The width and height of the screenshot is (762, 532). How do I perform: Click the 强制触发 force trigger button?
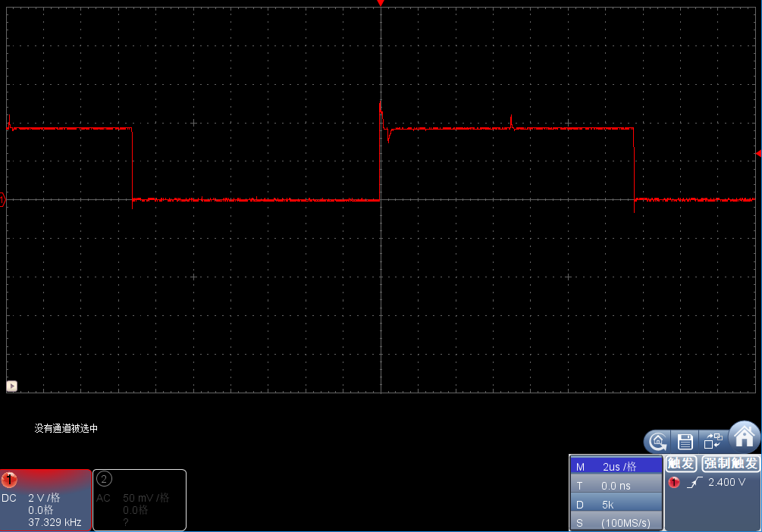coord(731,464)
